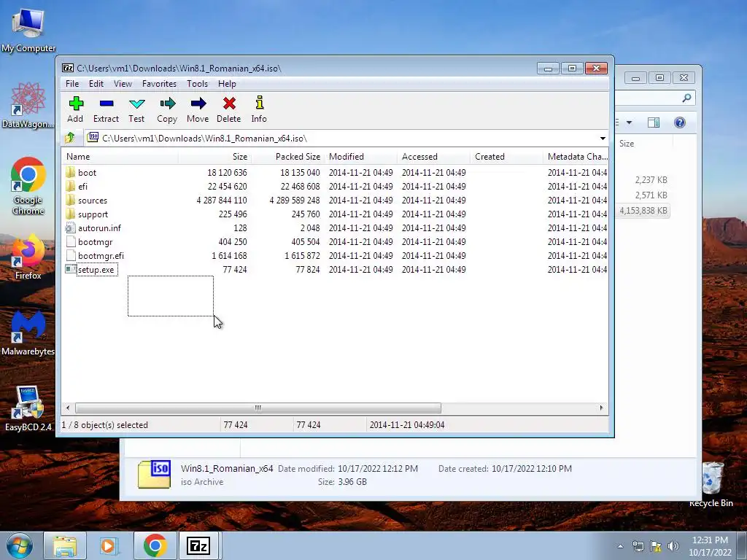Open the Windows Media Player taskbar icon

point(108,545)
